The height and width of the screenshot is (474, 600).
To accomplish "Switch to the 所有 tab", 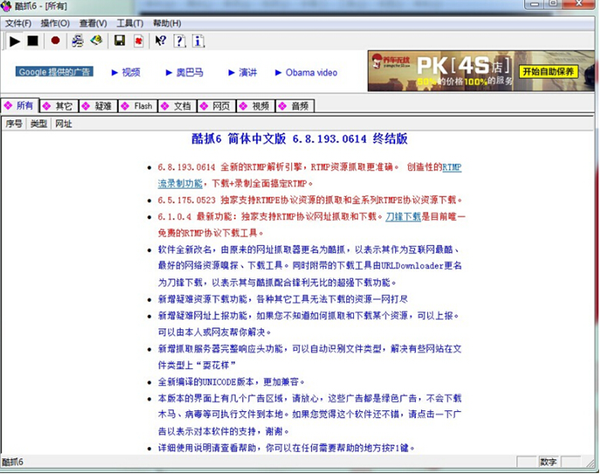I will coord(20,106).
